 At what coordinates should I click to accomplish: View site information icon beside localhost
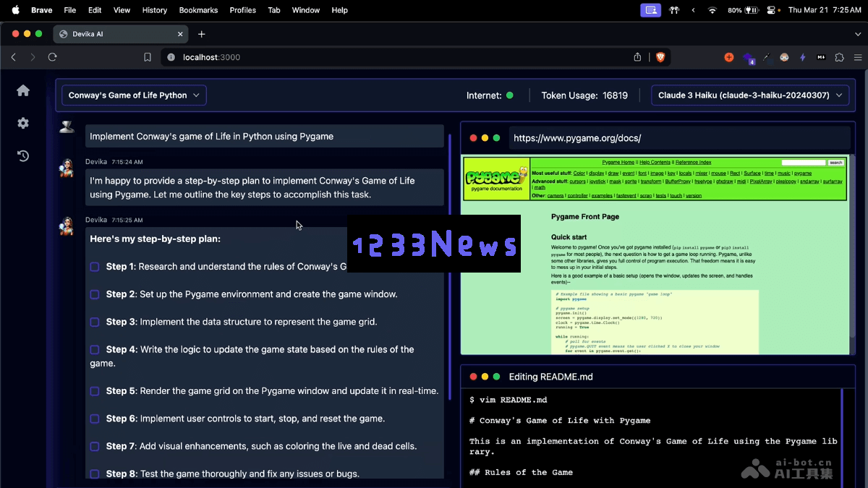171,57
